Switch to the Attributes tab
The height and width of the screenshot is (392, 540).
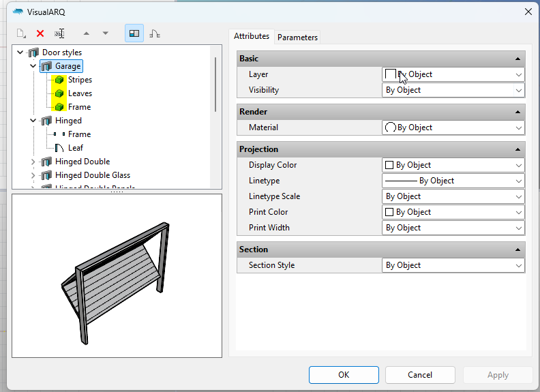pyautogui.click(x=252, y=36)
